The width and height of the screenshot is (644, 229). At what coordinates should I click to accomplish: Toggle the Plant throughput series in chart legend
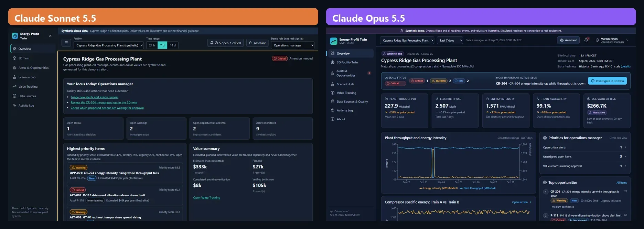pyautogui.click(x=477, y=188)
